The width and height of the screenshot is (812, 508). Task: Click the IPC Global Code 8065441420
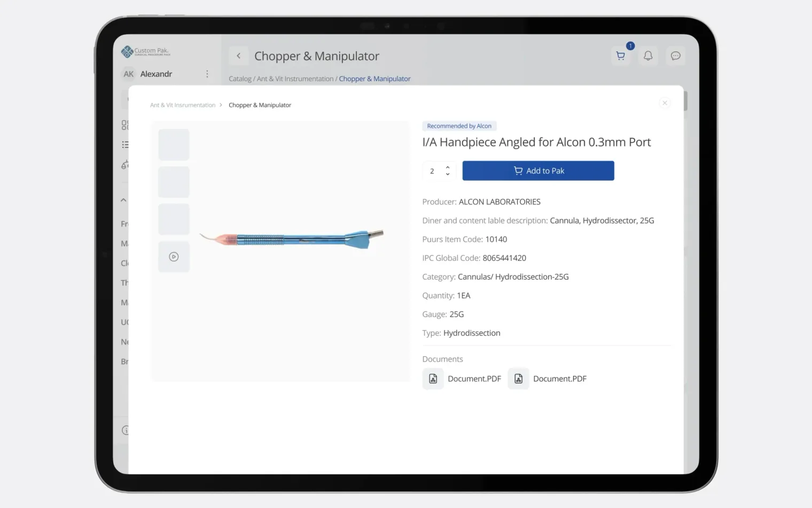504,258
